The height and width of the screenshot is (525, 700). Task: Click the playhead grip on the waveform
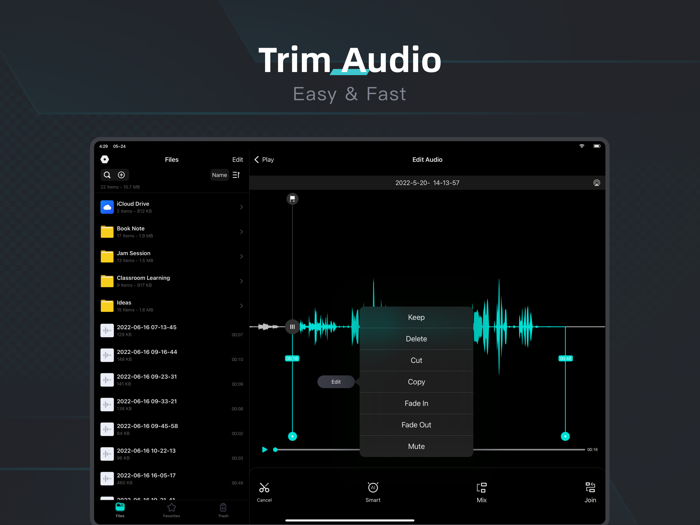pyautogui.click(x=292, y=327)
